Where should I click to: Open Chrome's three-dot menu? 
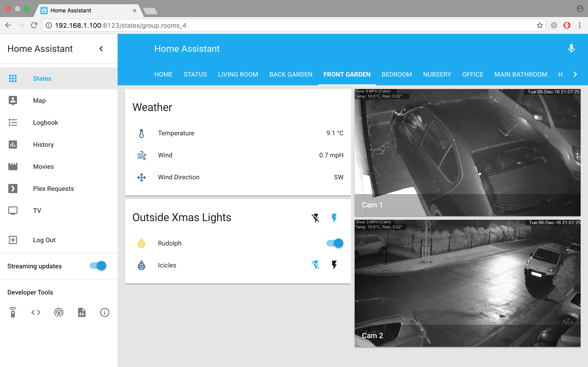[580, 25]
